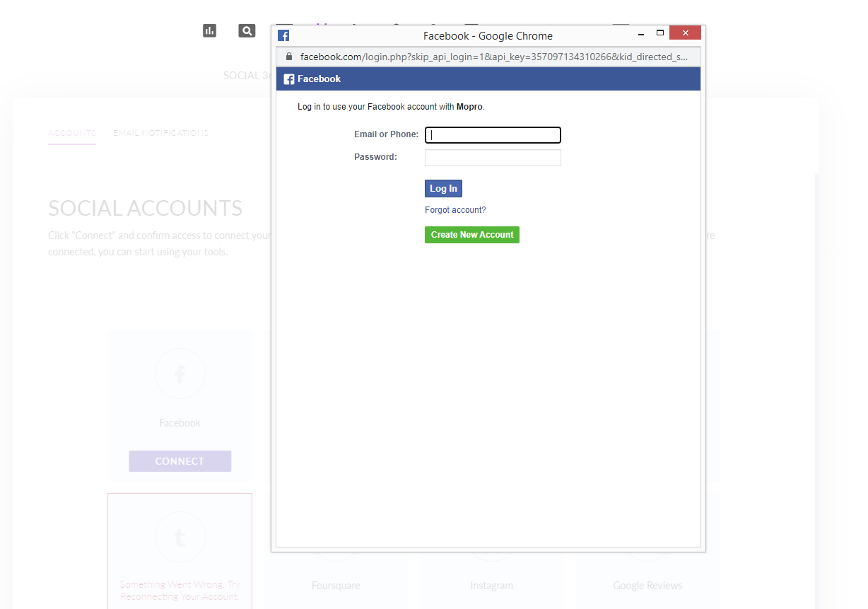Click the 'Something Went Wrong' reconnect message
This screenshot has height=609, width=868.
pos(180,591)
